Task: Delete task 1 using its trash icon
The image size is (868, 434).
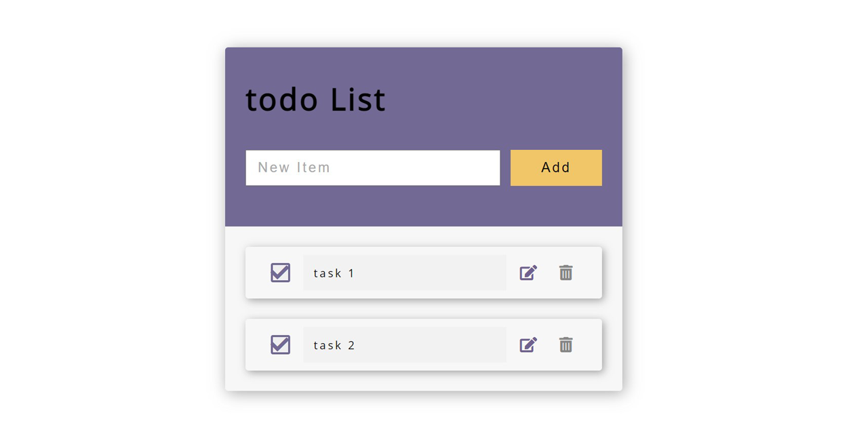Action: coord(566,273)
